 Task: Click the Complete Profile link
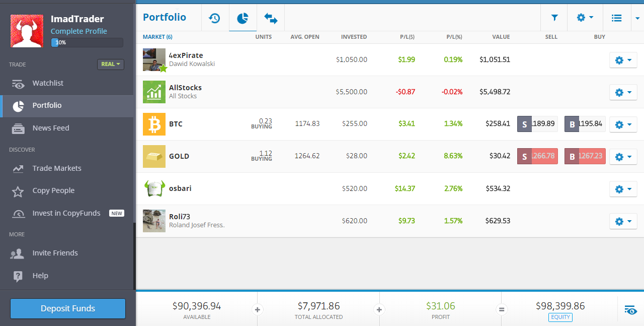pyautogui.click(x=79, y=31)
